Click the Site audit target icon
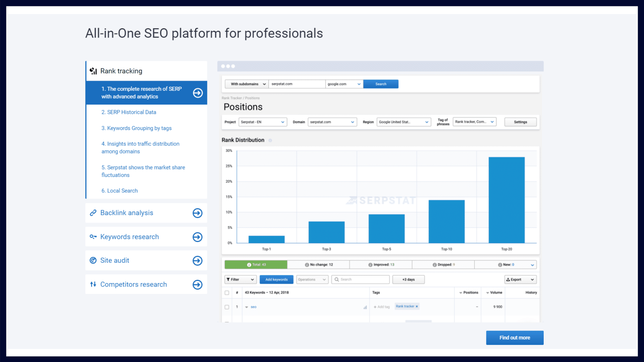The height and width of the screenshot is (362, 644). [x=93, y=260]
